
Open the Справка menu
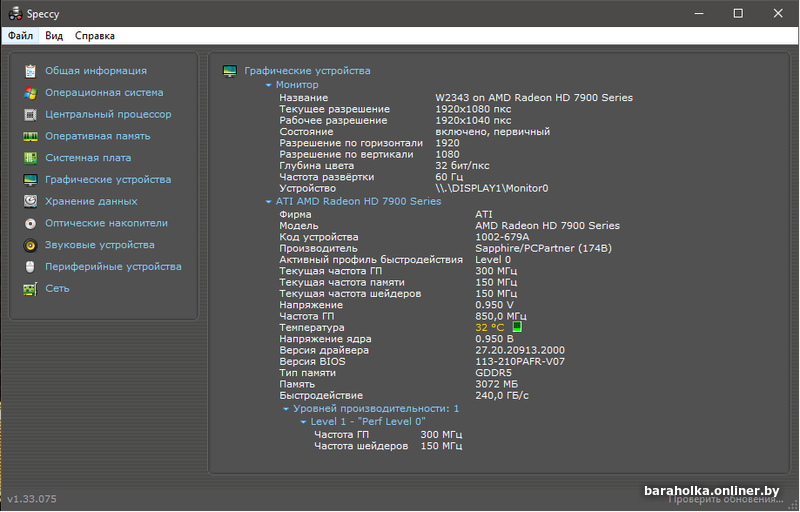point(95,36)
